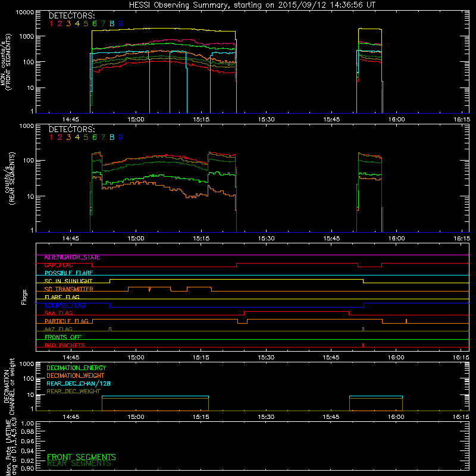Viewport: 476px width, 476px height.
Task: Click the 14:45 time label under the decimation panel
Action: (x=71, y=417)
